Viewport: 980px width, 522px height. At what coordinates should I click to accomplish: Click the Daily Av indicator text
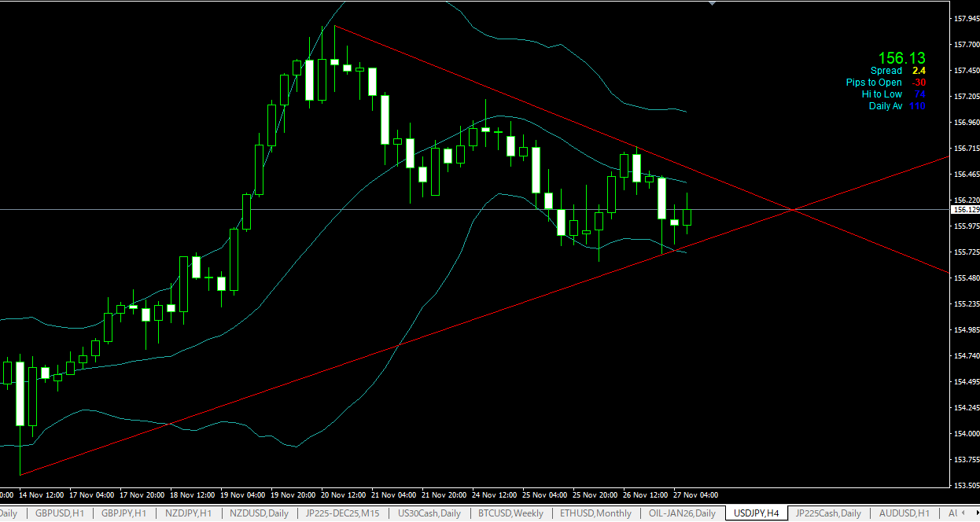(x=885, y=106)
